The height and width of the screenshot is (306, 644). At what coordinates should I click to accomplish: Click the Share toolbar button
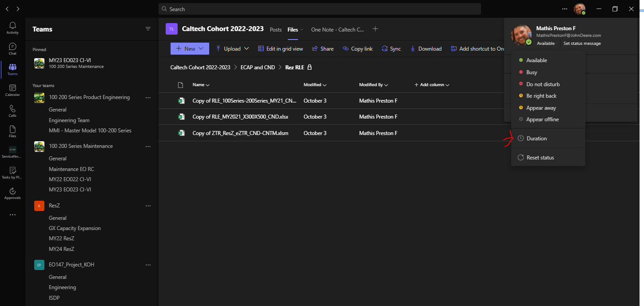pos(323,49)
